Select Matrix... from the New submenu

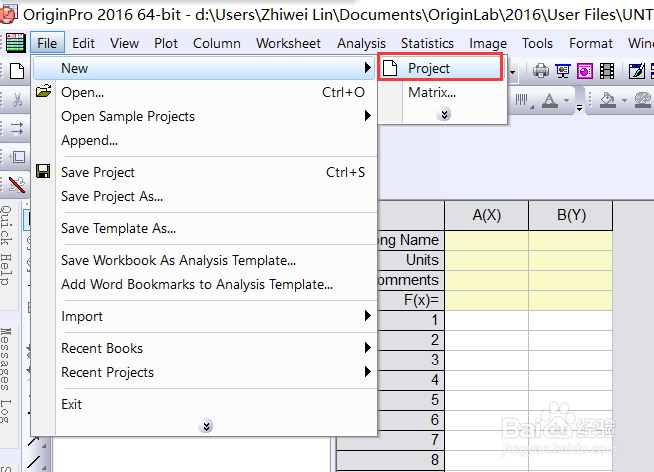pos(441,92)
